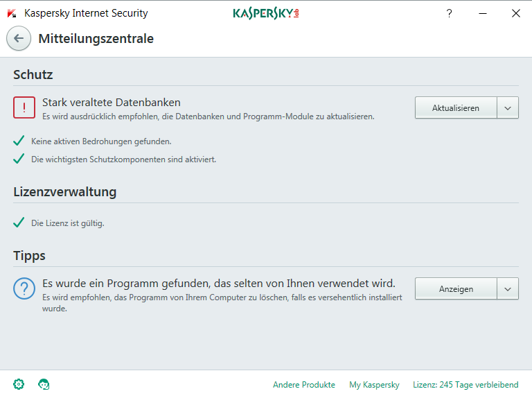Click the Kaspersky Lab logo
This screenshot has width=532, height=398.
pyautogui.click(x=266, y=13)
